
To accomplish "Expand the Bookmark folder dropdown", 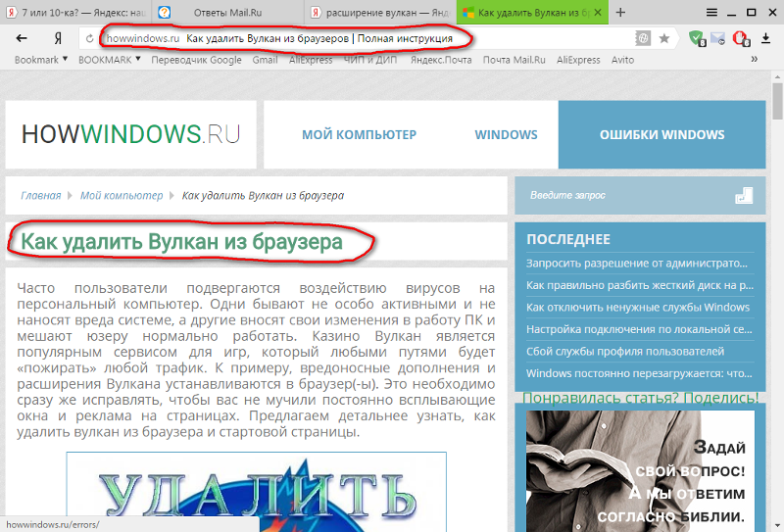I will click(41, 60).
